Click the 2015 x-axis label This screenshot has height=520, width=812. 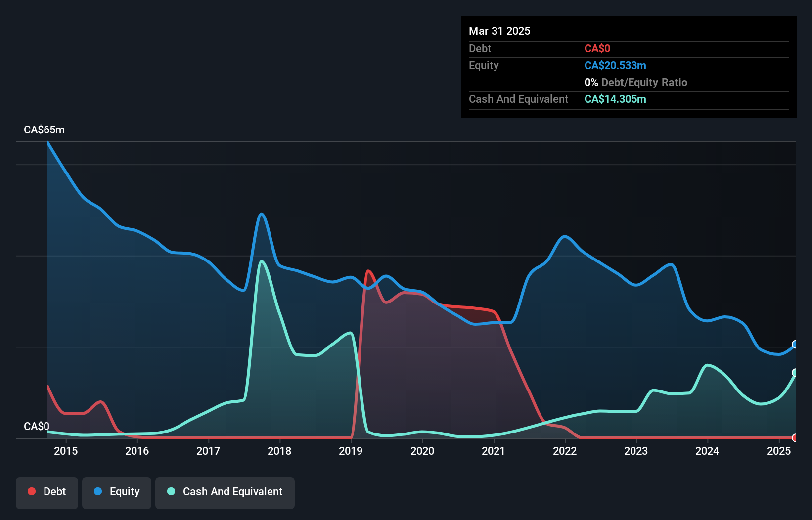(x=66, y=451)
